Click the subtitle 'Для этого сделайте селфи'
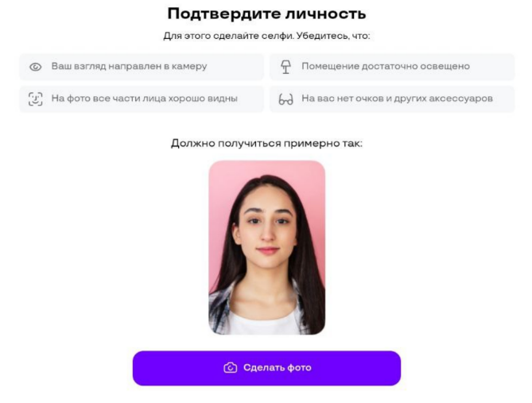The width and height of the screenshot is (532, 403). [228, 36]
